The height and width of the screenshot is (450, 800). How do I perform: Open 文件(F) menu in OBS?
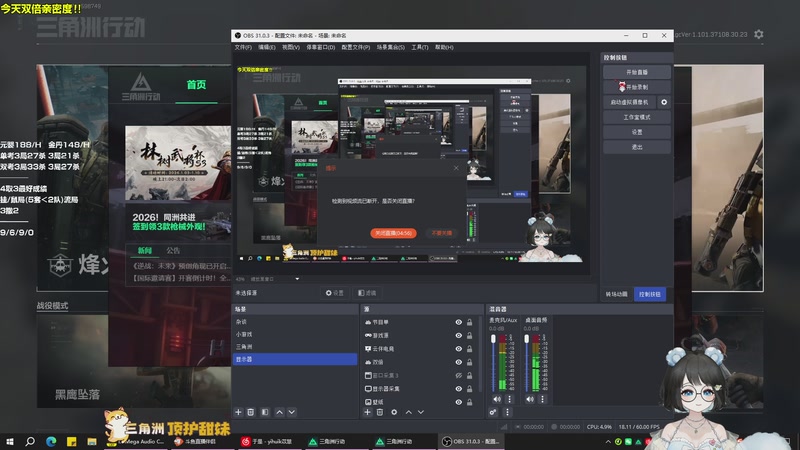243,47
